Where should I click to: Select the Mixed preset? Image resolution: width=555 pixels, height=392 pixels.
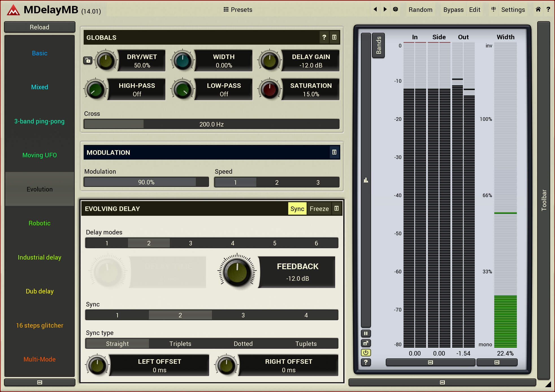click(40, 87)
